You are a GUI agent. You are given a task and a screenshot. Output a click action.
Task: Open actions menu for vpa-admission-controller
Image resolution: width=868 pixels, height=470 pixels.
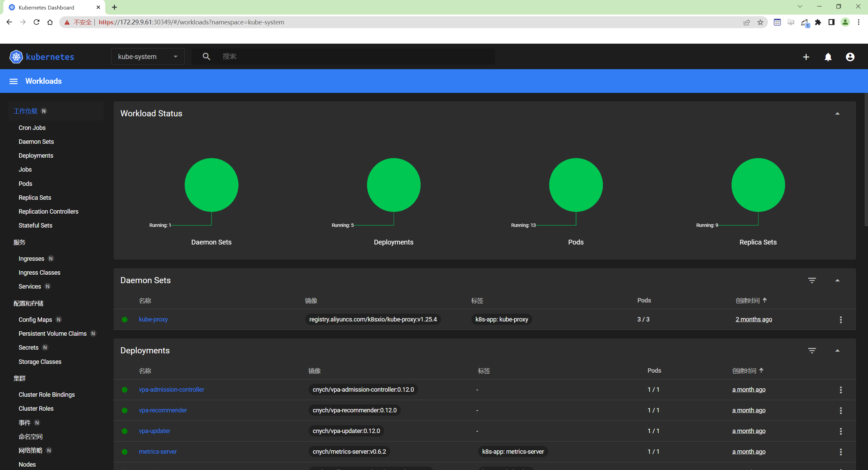tap(841, 390)
